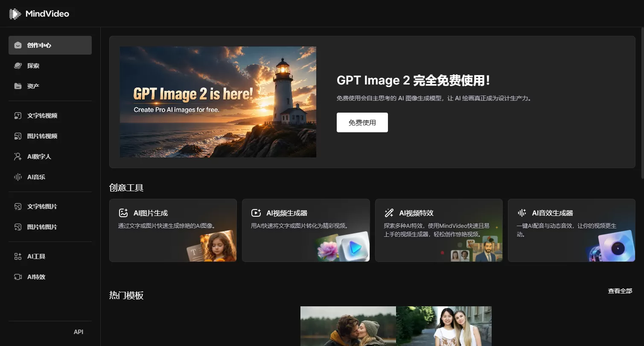This screenshot has height=346, width=644.
Task: Open the 探索 planet icon
Action: [18, 66]
